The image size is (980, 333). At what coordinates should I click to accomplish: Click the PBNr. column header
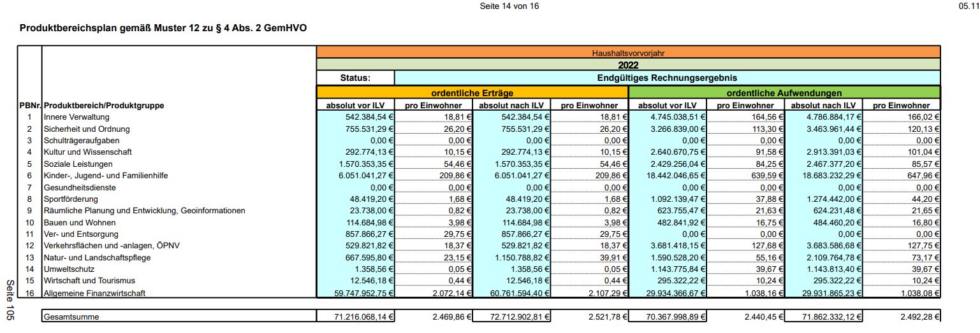coord(29,106)
